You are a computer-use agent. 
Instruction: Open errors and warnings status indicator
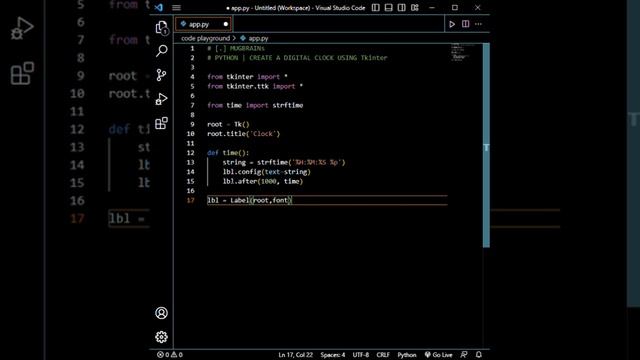click(170, 355)
